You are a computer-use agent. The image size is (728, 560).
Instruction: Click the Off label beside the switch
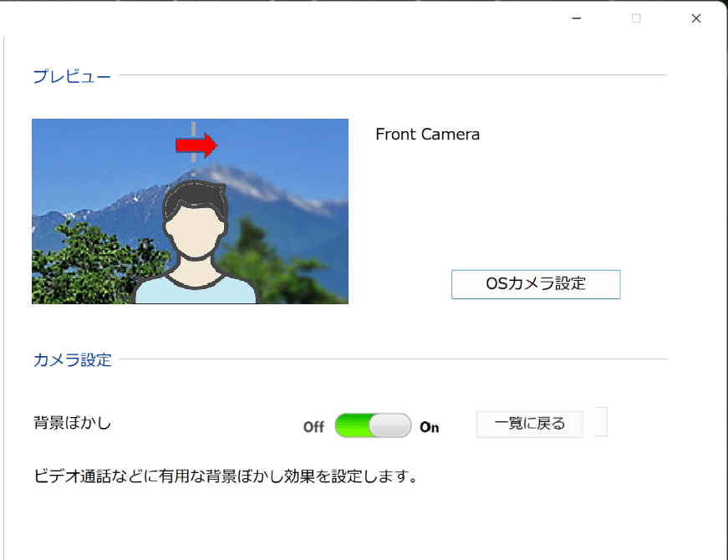pyautogui.click(x=313, y=427)
